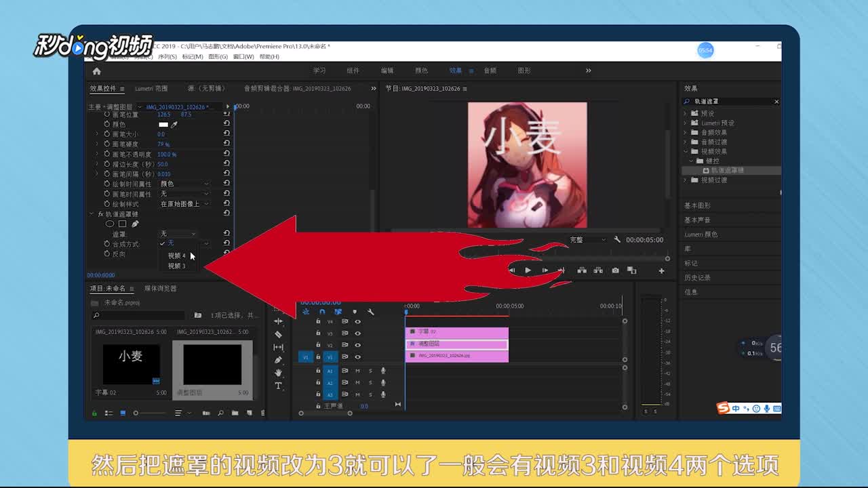Viewport: 868px width, 488px height.
Task: Mute audio track A1
Action: click(357, 371)
